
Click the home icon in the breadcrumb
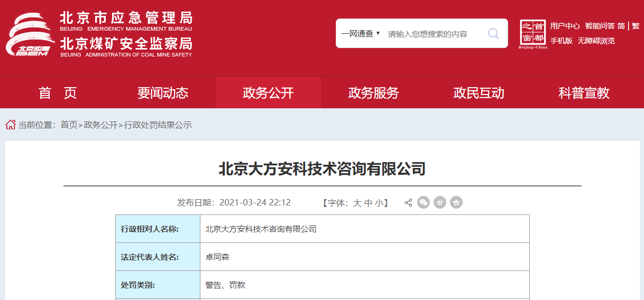click(x=11, y=125)
